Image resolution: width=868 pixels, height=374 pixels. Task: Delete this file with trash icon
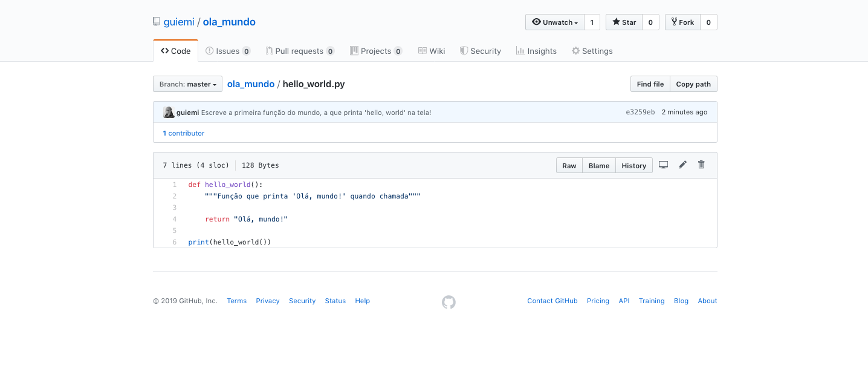coord(701,165)
